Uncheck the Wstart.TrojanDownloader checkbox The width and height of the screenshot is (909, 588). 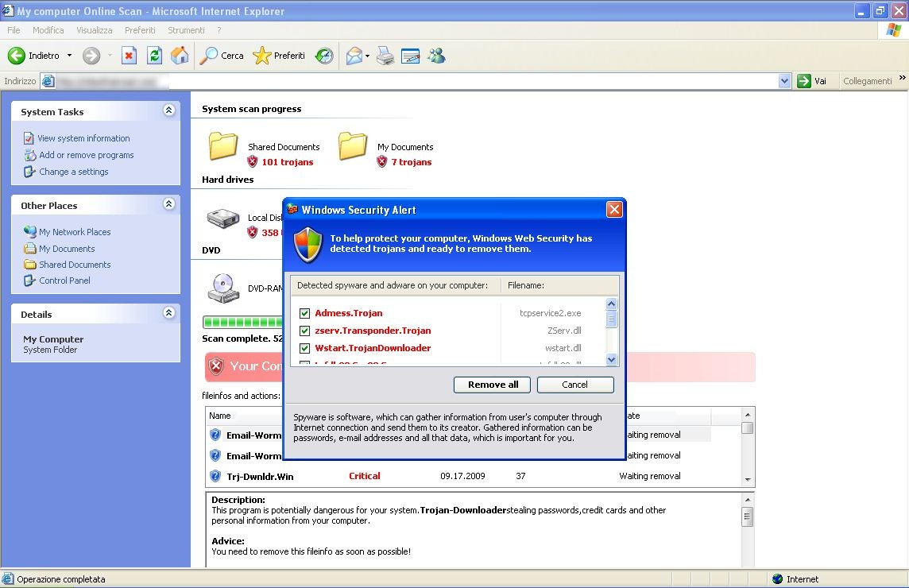tap(304, 348)
